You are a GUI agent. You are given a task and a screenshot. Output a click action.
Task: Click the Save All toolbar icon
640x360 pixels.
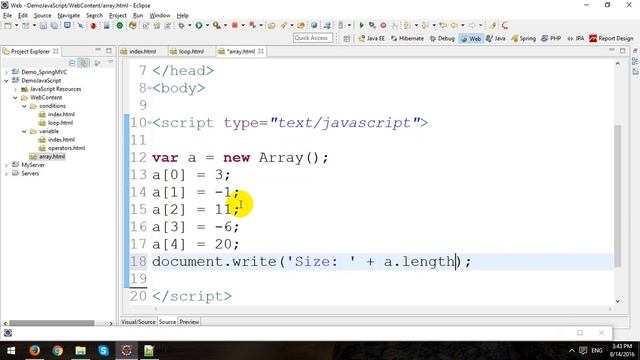click(54, 26)
